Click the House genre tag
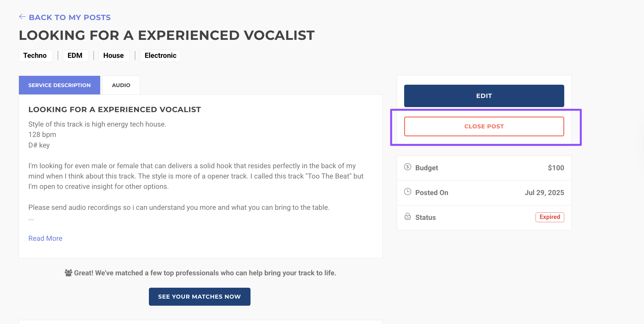Image resolution: width=644 pixels, height=324 pixels. point(113,56)
